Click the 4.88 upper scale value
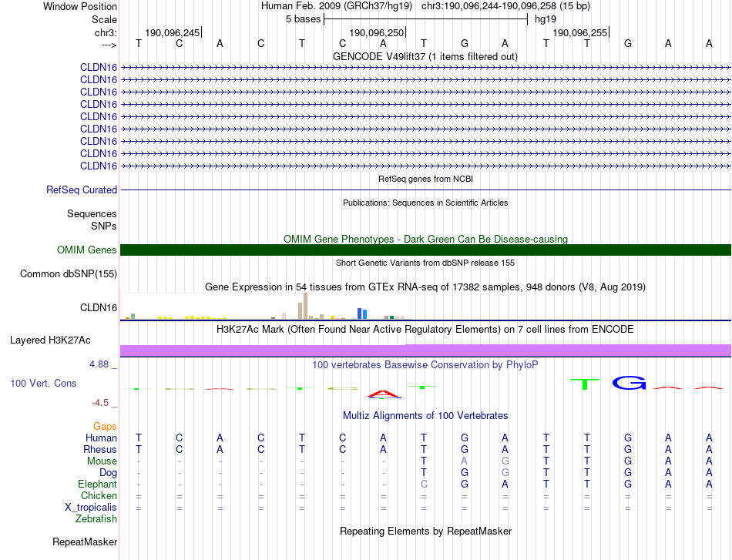This screenshot has height=560, width=732. (x=99, y=364)
